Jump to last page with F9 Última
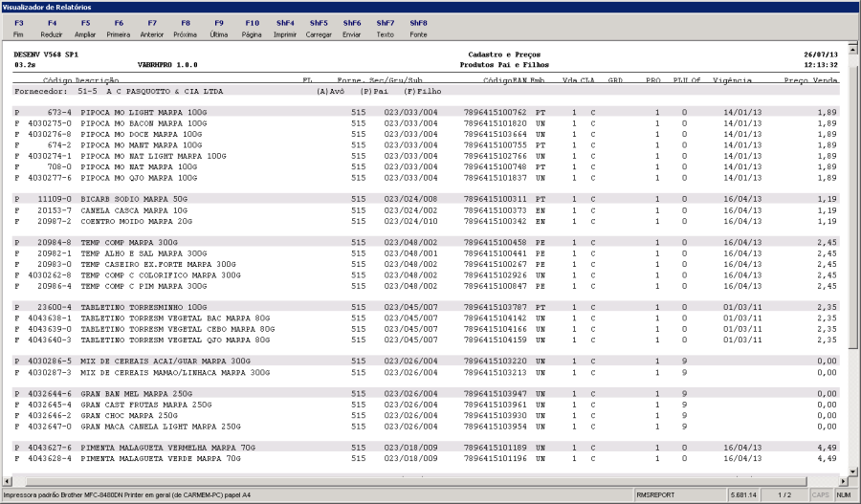The width and height of the screenshot is (861, 504). (x=218, y=29)
